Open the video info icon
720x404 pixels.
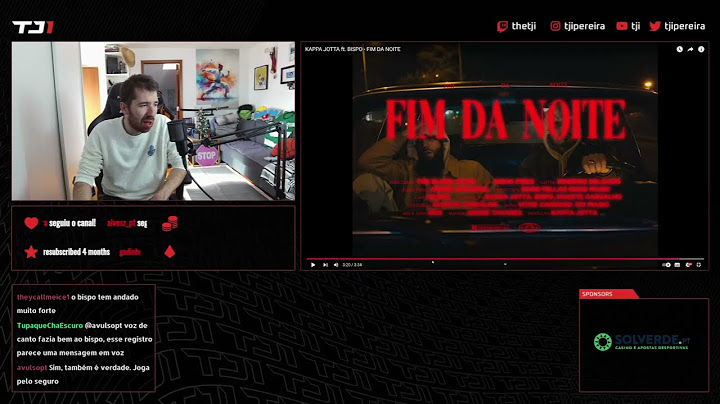[701, 49]
